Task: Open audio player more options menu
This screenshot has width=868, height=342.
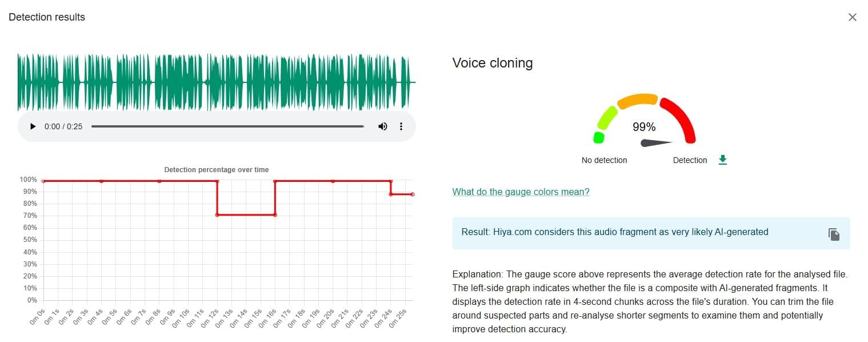Action: pos(401,126)
